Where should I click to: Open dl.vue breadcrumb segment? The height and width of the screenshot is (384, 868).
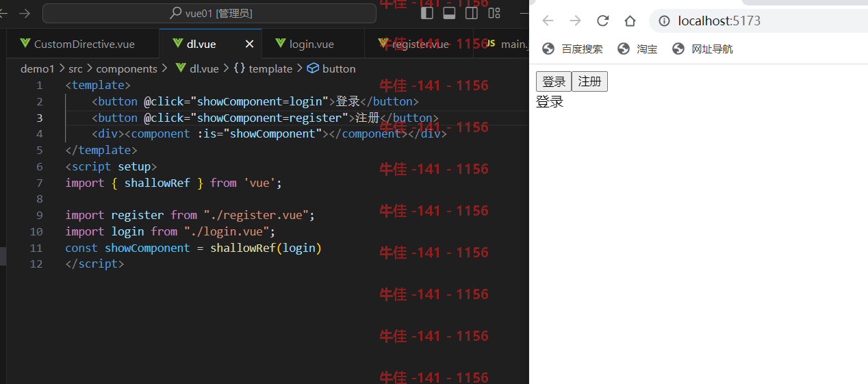point(197,68)
